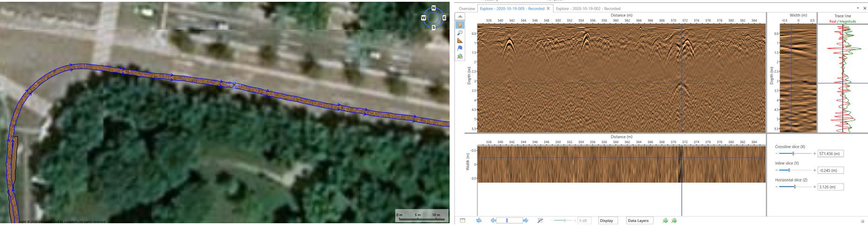The width and height of the screenshot is (868, 225).
Task: Select the Zoom magnifier tool
Action: pos(460,33)
